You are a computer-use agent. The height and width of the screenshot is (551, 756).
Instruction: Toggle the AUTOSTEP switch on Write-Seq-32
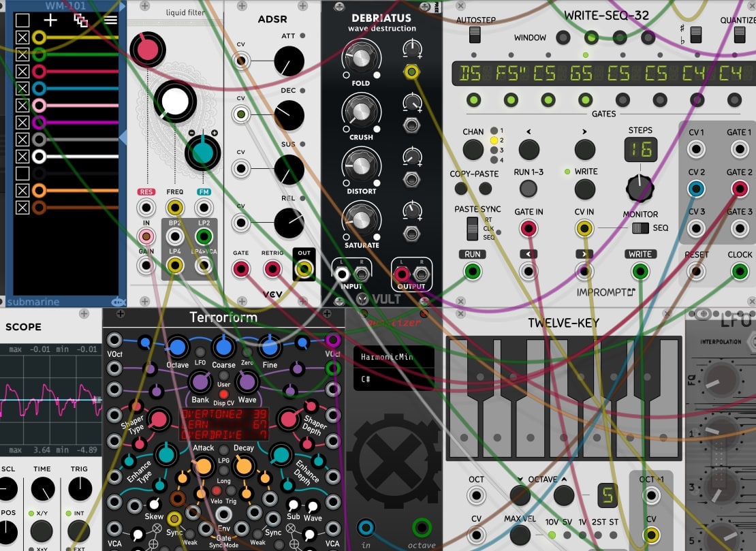tap(475, 35)
